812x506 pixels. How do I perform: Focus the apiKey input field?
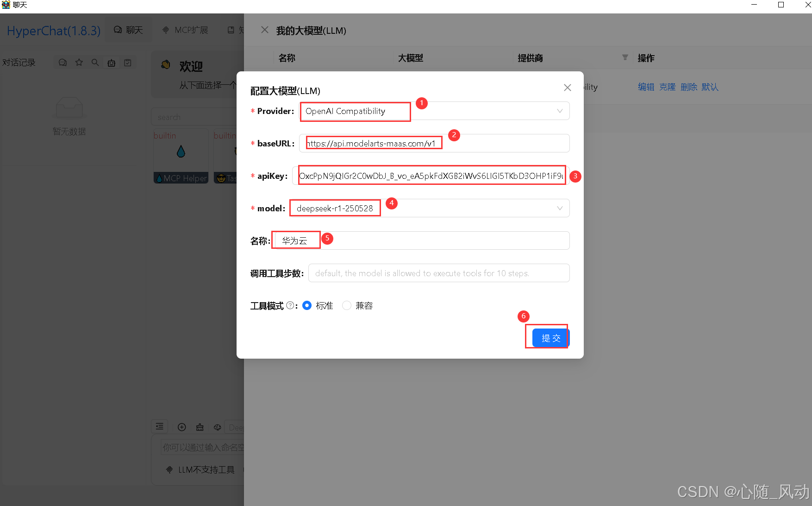431,176
